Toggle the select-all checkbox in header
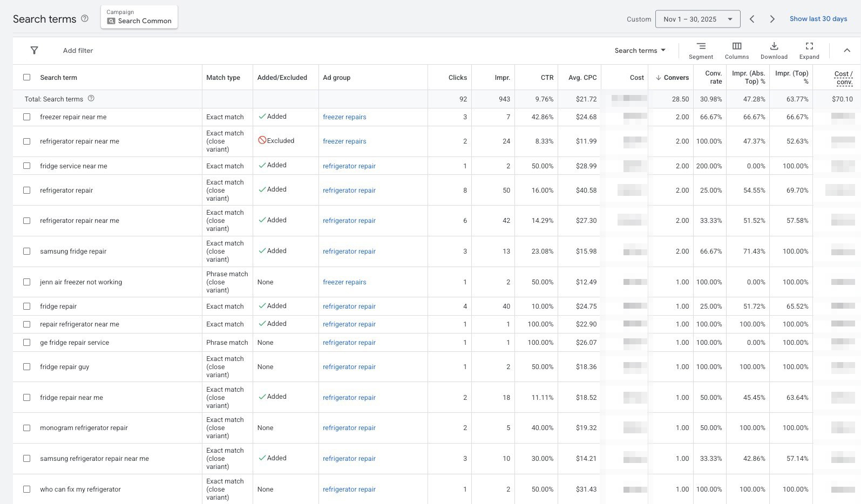This screenshot has height=504, width=861. (26, 77)
